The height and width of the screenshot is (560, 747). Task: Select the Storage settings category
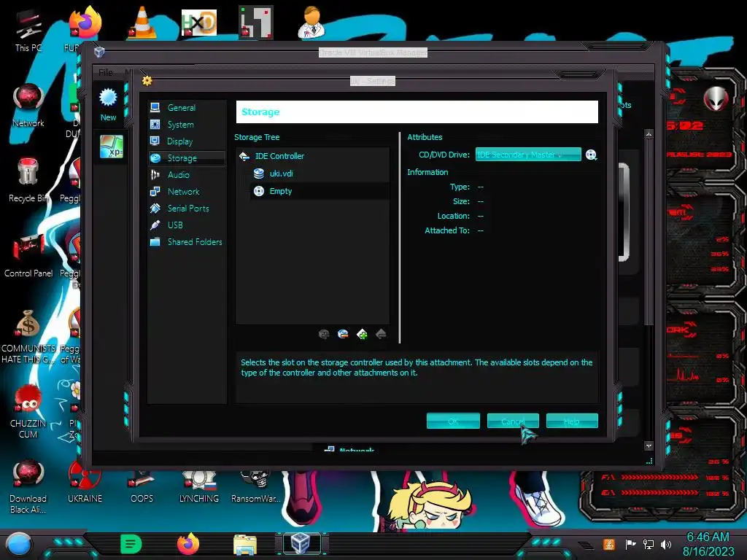[x=186, y=158]
